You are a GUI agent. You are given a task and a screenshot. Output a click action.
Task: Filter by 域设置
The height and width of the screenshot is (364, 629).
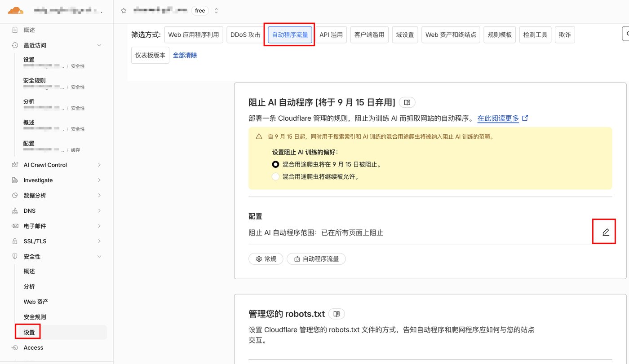(x=405, y=35)
